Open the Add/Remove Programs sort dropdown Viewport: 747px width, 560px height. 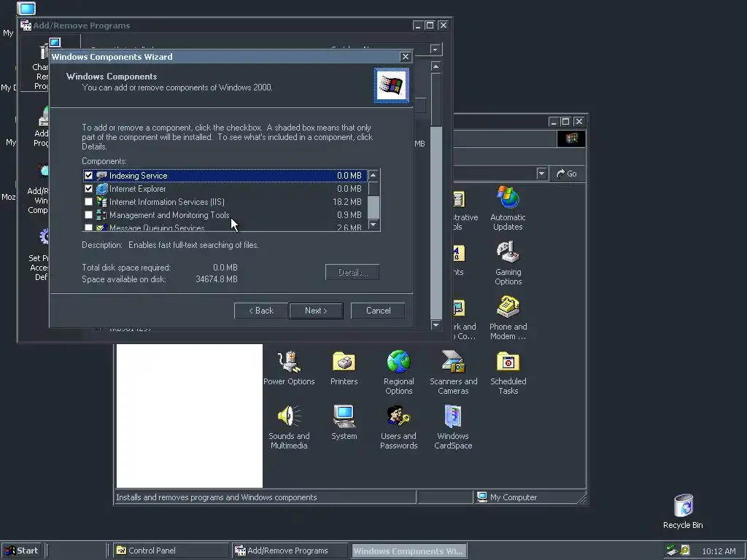[x=435, y=50]
